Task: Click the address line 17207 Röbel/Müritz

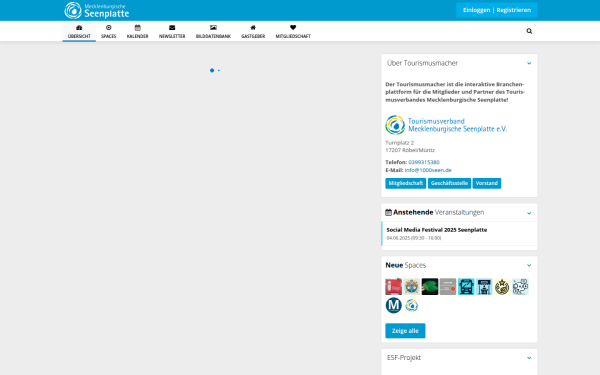Action: click(410, 150)
